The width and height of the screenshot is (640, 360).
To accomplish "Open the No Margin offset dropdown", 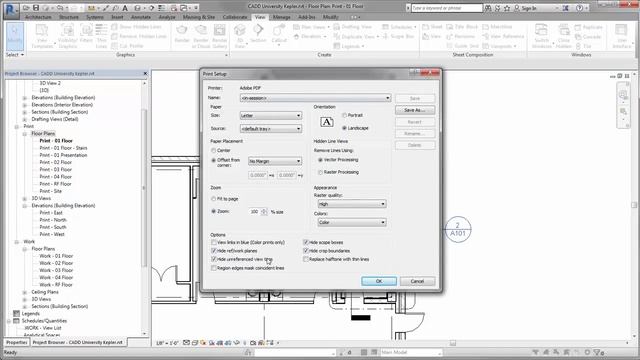I will (x=275, y=161).
